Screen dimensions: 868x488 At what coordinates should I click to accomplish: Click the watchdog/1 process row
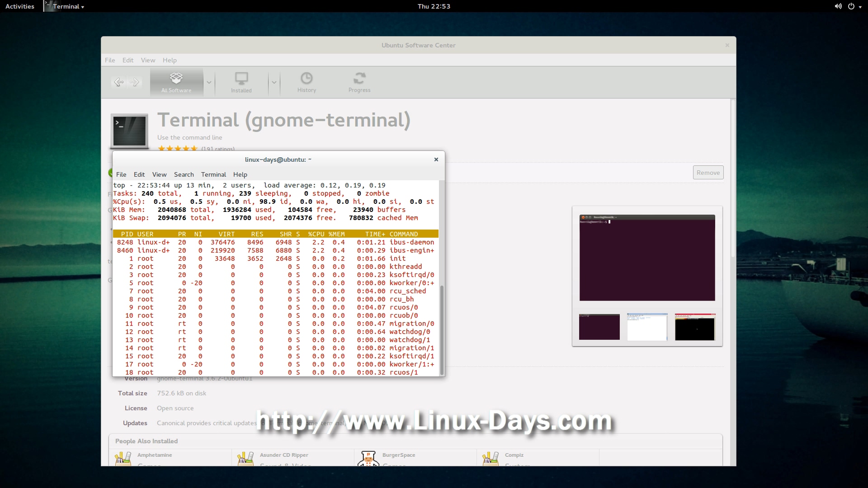tap(275, 340)
